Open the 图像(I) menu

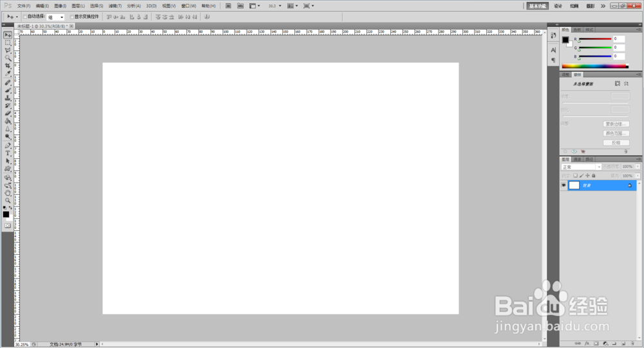click(x=60, y=6)
